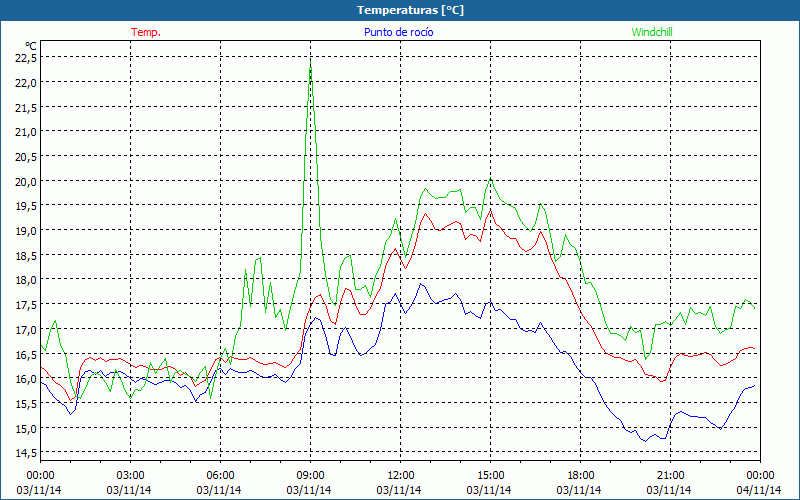
Task: Click the 18:00 time label
Action: tap(581, 475)
